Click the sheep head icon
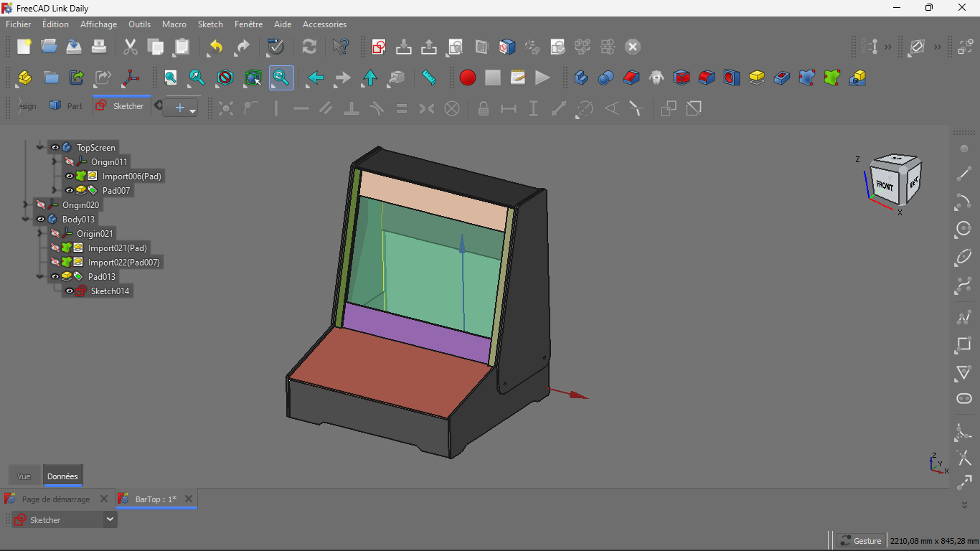Viewport: 980px width, 551px height. [x=656, y=77]
